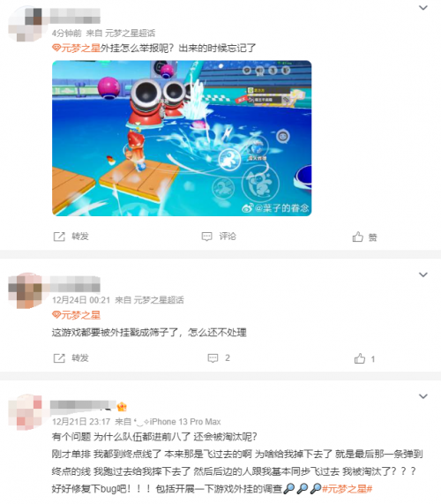Click the iPhone 13 Pro Max source
The width and height of the screenshot is (441, 504).
click(x=185, y=422)
